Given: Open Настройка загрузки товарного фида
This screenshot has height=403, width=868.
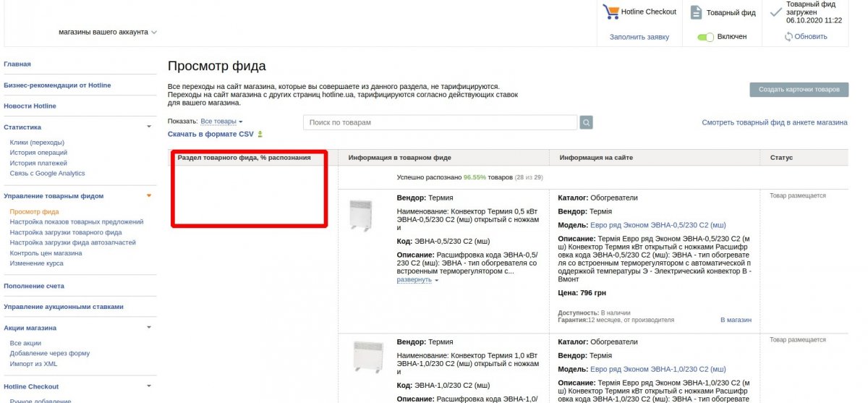Looking at the screenshot, I should 66,232.
